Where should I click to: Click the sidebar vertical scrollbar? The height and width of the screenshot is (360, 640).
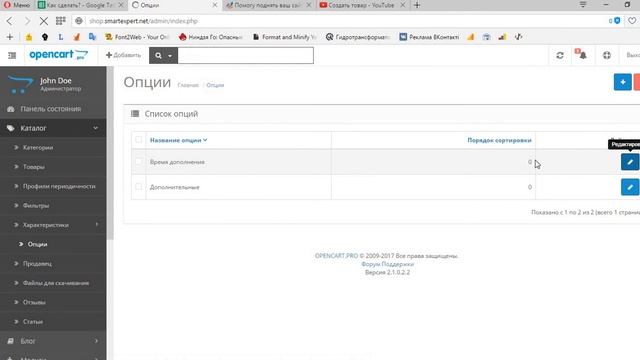[110, 153]
